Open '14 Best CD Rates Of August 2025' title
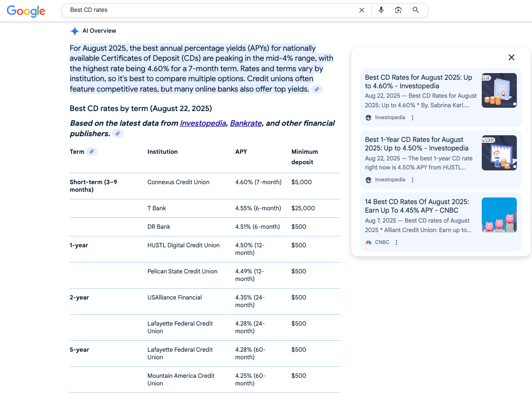This screenshot has height=393, width=532. pos(417,206)
